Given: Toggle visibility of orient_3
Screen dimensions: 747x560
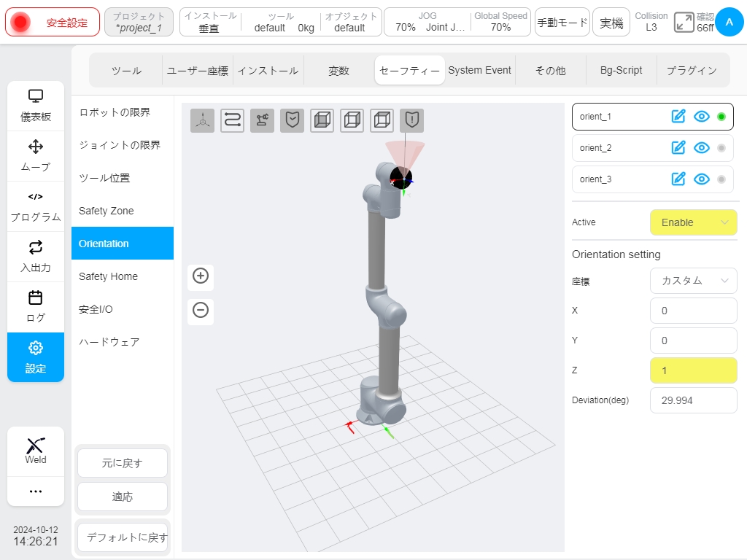Looking at the screenshot, I should [701, 179].
